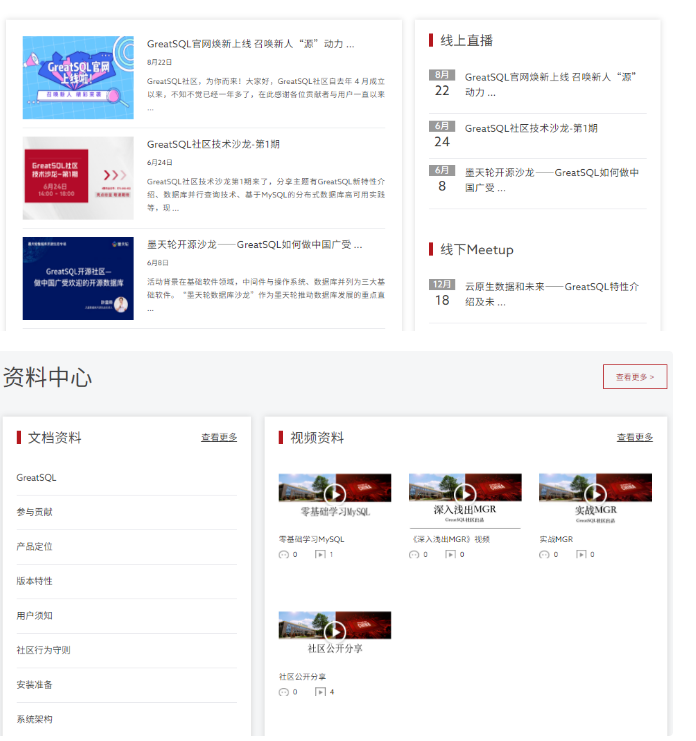Open the 技术沙龙-第1期 red thumbnail
This screenshot has height=741, width=696.
78,178
